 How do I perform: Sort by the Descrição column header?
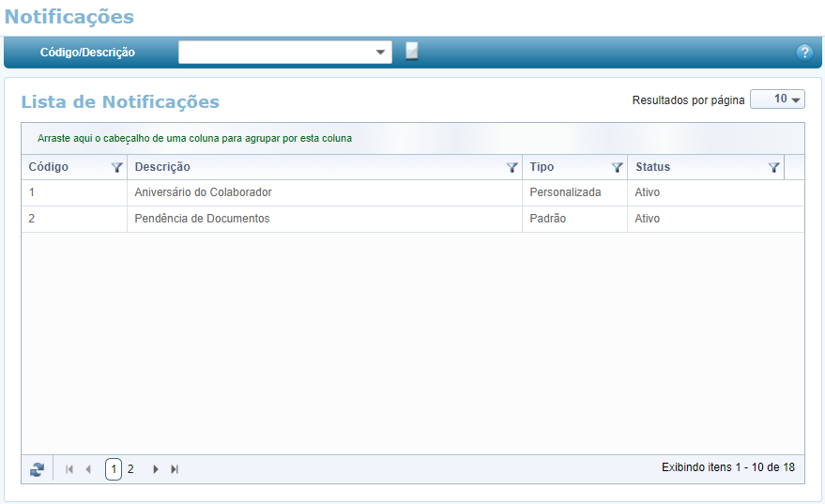coord(162,167)
